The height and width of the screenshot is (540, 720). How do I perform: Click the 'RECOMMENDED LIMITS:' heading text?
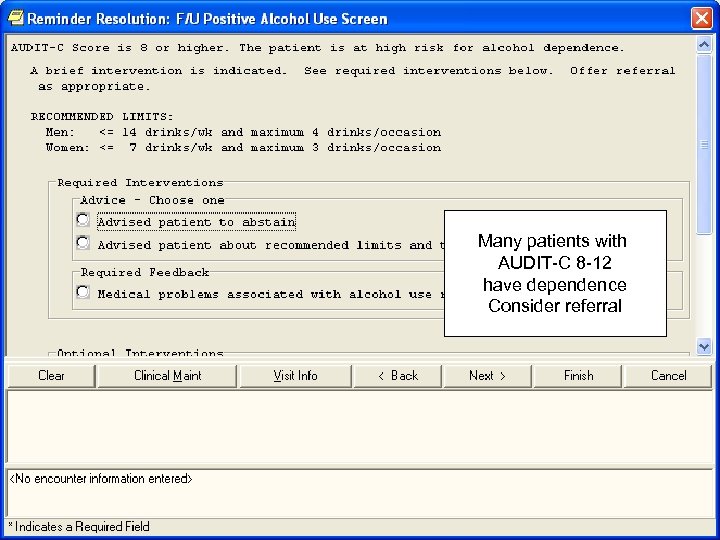coord(102,117)
